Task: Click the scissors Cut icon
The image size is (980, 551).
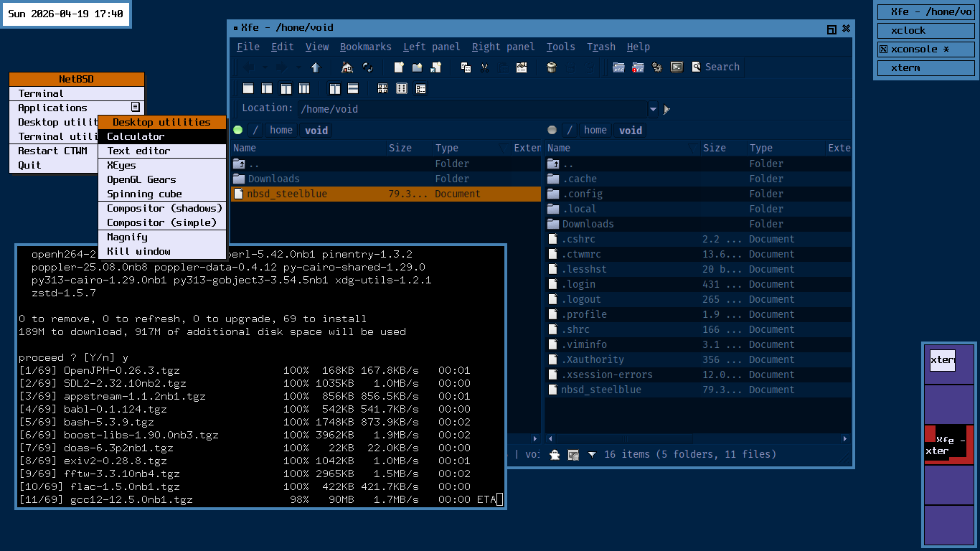Action: [484, 67]
